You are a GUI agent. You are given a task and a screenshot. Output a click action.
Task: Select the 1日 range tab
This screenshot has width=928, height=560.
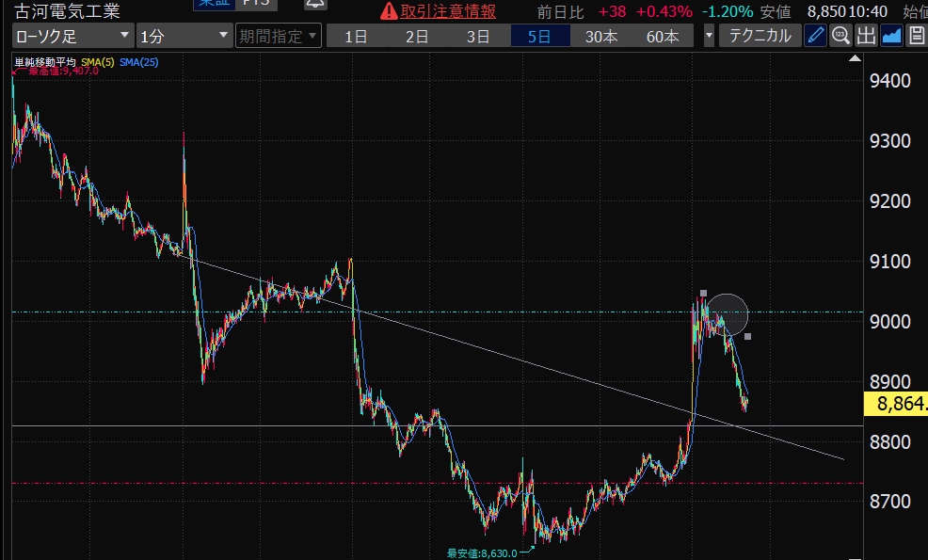356,37
